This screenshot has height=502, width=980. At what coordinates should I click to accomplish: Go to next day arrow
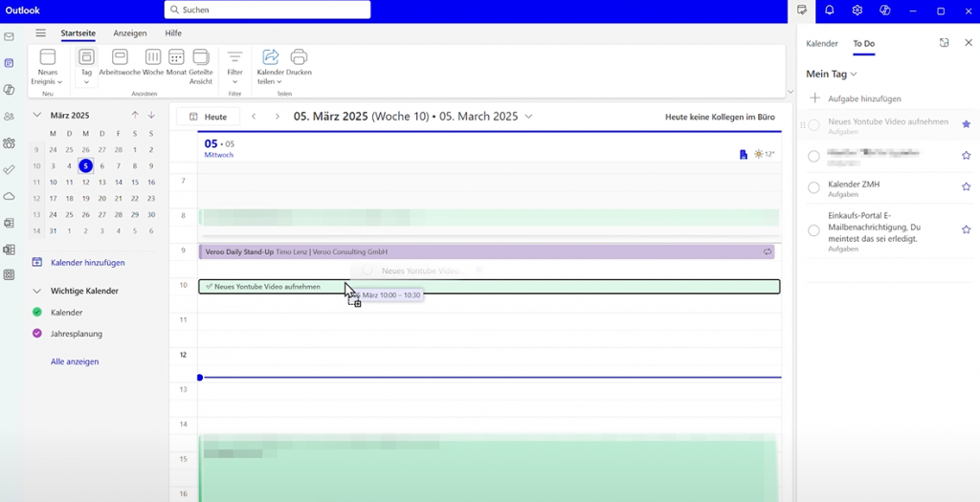coord(277,117)
